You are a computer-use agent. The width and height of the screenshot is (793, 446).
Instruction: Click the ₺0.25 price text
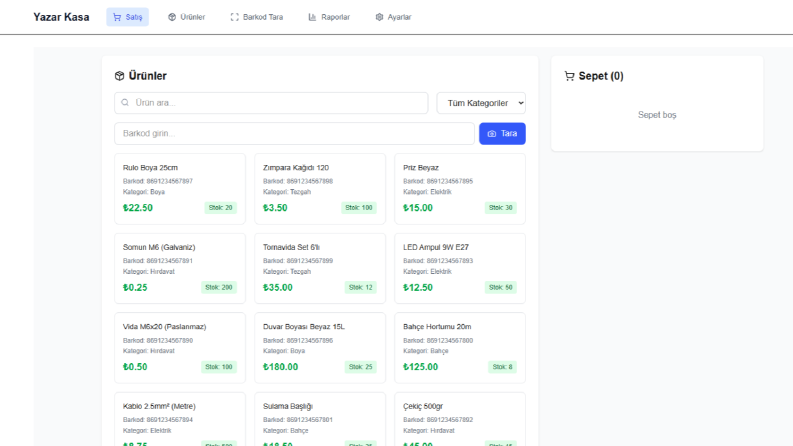(135, 287)
